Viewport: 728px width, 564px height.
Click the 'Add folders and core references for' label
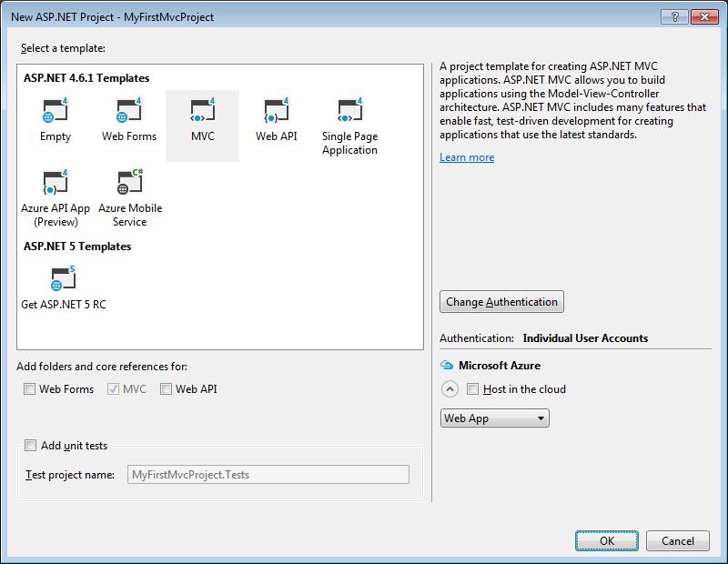(102, 367)
